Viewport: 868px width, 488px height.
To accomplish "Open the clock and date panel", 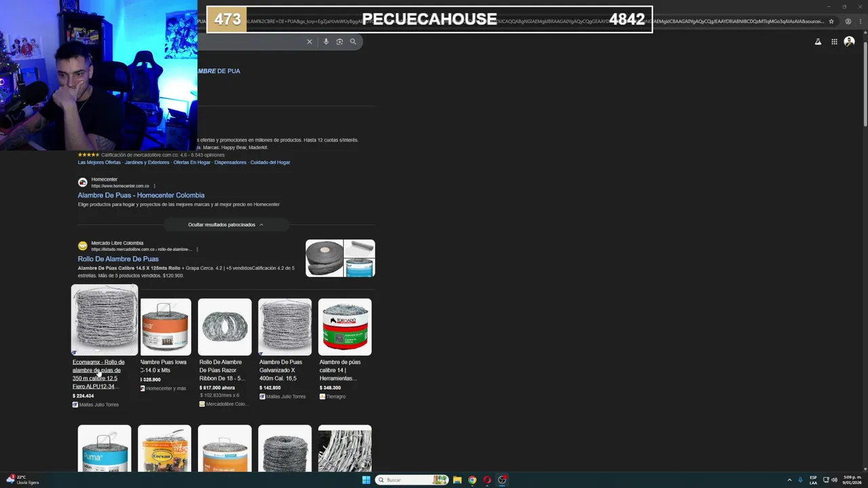I will coord(852,480).
